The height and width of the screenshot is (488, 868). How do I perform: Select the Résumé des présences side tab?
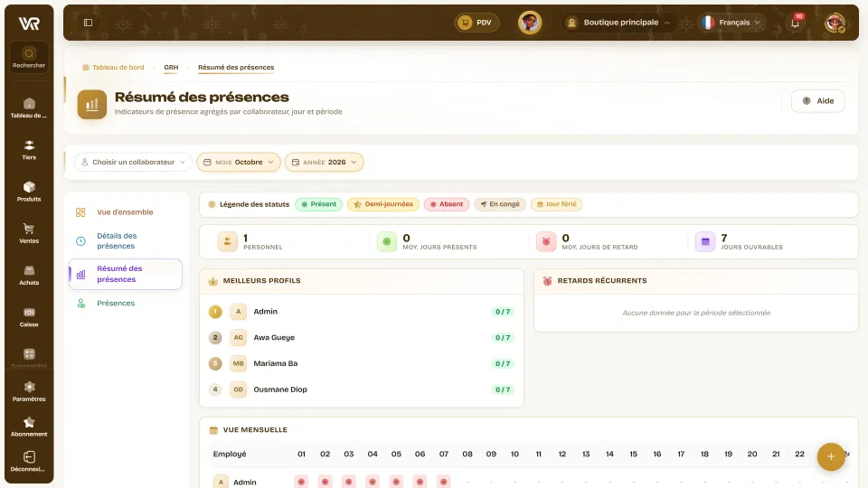(x=126, y=274)
